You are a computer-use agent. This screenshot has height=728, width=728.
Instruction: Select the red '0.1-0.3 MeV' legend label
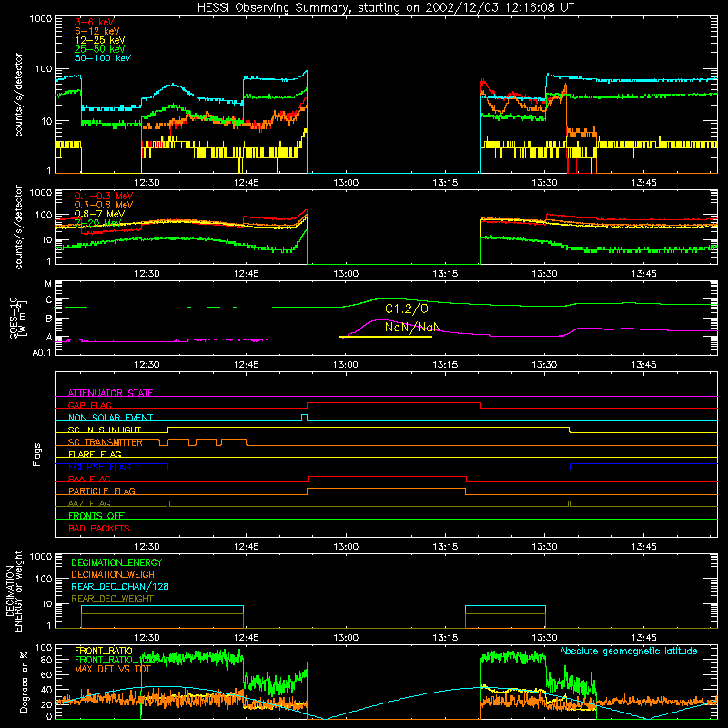click(104, 196)
